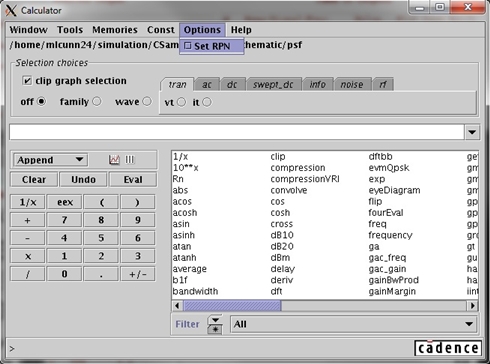Switch to the swept_dc tab
490x364 pixels.
coord(273,85)
